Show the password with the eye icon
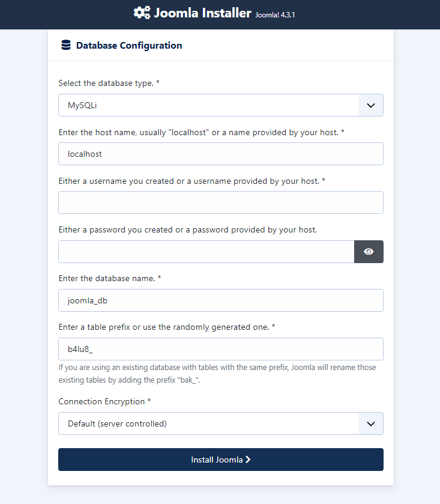 [x=369, y=252]
